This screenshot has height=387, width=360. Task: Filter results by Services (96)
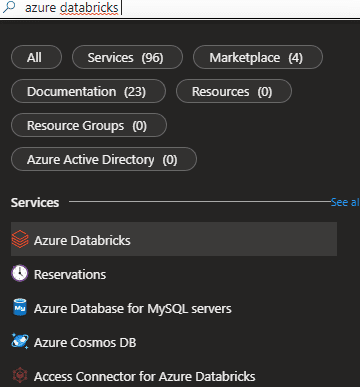click(127, 57)
